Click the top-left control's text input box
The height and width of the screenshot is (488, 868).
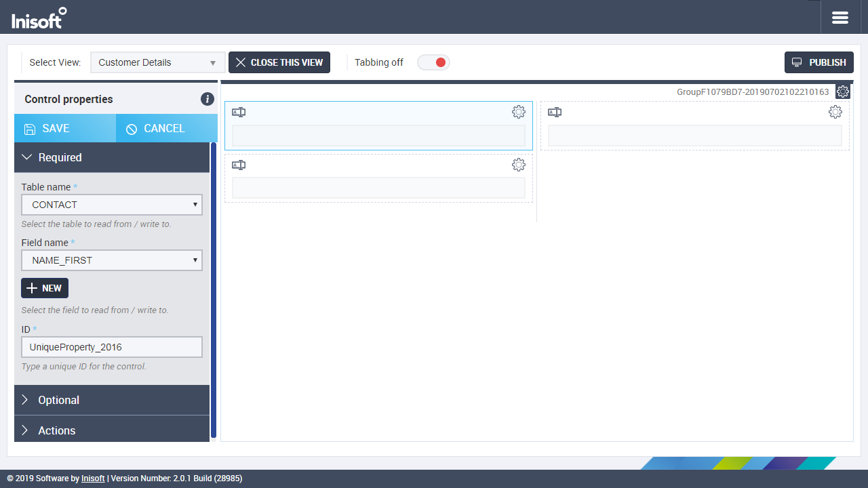[378, 136]
